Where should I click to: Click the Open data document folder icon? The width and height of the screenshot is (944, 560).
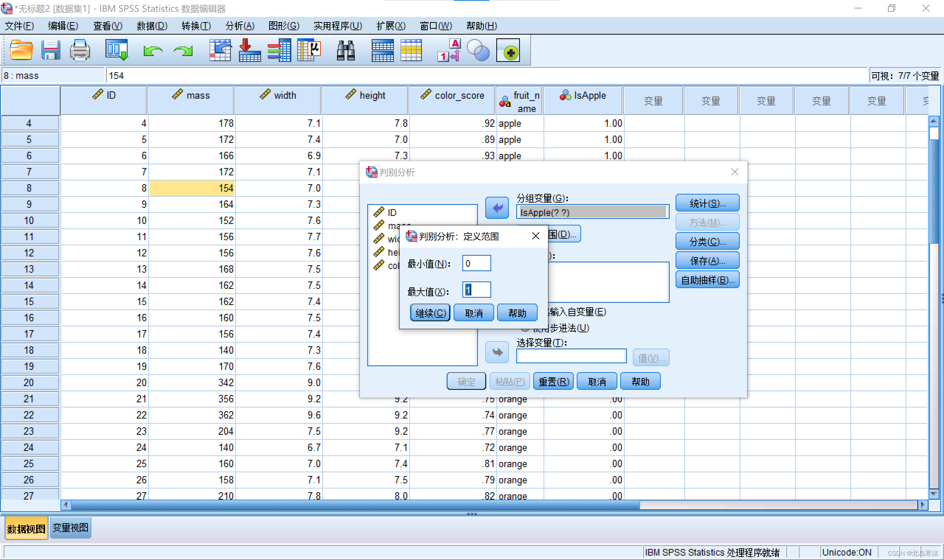coord(21,50)
